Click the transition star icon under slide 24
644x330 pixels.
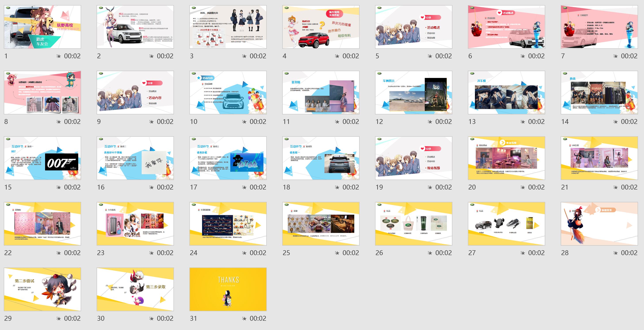click(244, 253)
